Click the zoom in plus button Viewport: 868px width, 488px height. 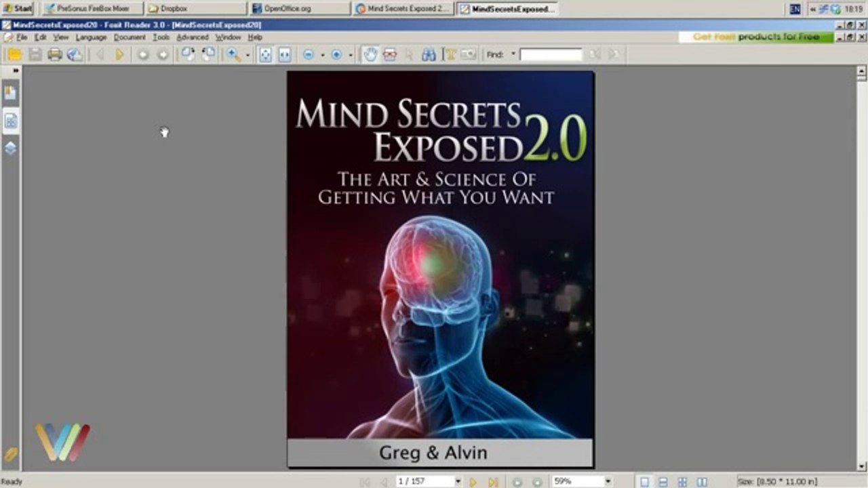(336, 55)
